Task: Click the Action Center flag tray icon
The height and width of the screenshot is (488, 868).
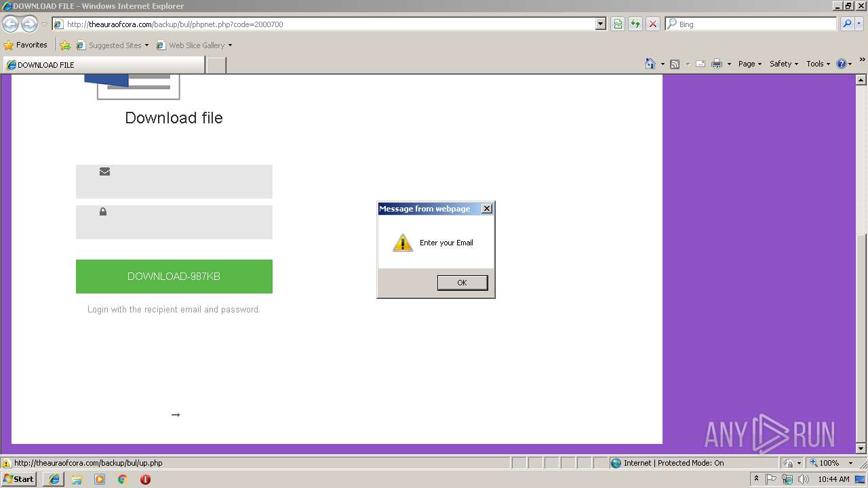Action: pos(771,479)
